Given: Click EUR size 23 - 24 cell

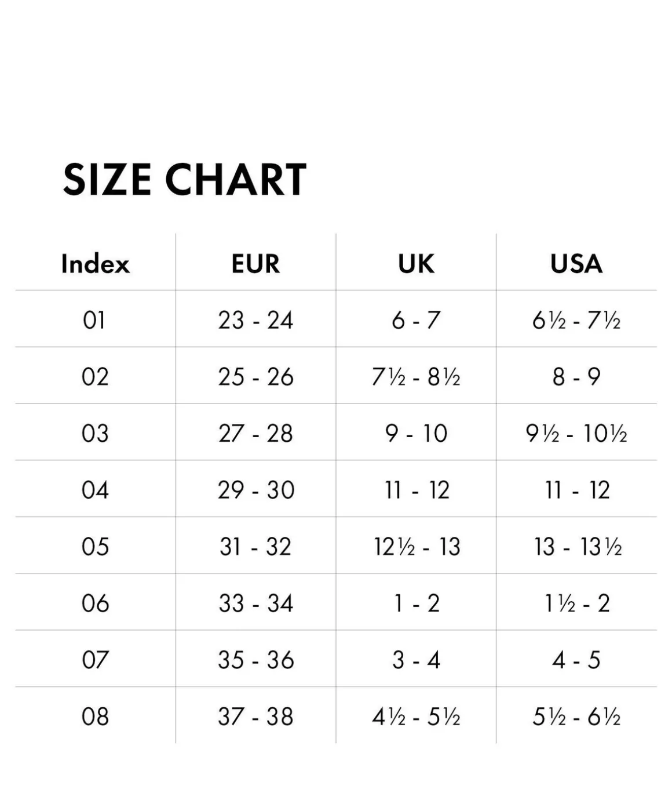Looking at the screenshot, I should coord(255,320).
